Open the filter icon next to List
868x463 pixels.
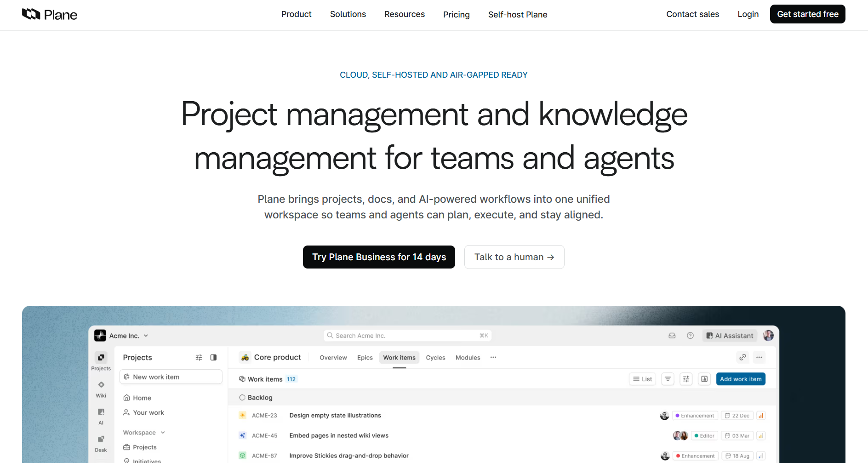668,379
